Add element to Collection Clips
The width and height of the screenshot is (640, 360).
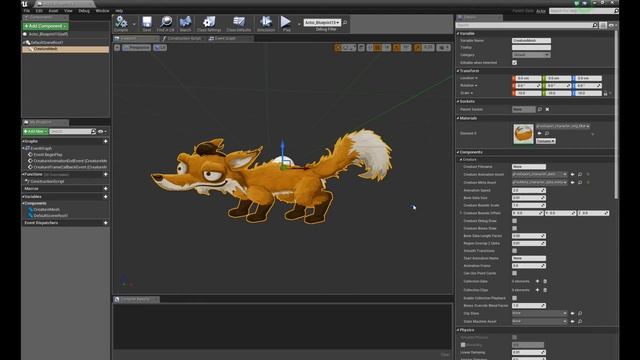(x=537, y=290)
